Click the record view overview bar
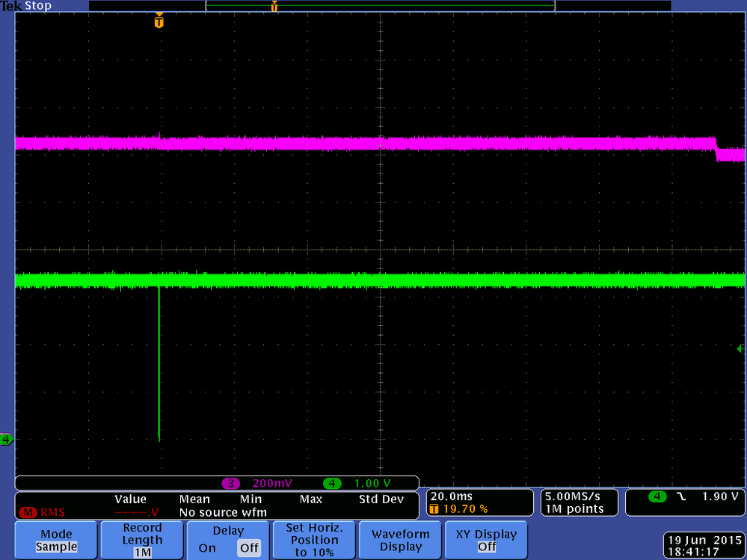This screenshot has height=560, width=747. pyautogui.click(x=380, y=6)
